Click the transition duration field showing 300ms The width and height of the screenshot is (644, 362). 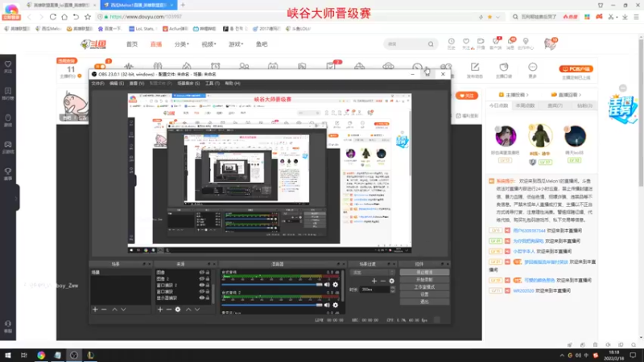click(x=374, y=290)
